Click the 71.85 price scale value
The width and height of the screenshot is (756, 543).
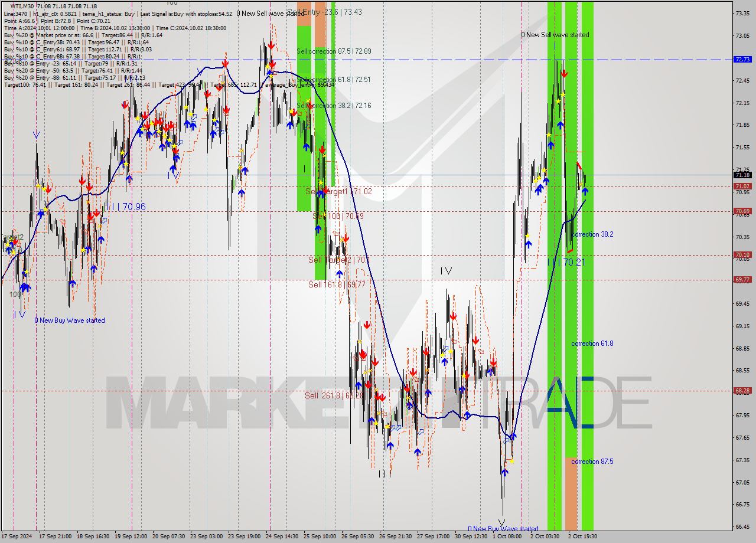(x=742, y=125)
